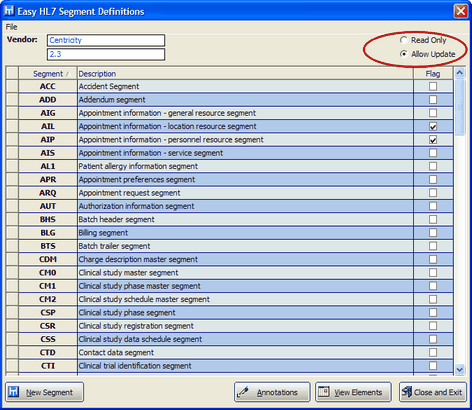Select the Read Only radio button
The width and height of the screenshot is (472, 410).
404,40
